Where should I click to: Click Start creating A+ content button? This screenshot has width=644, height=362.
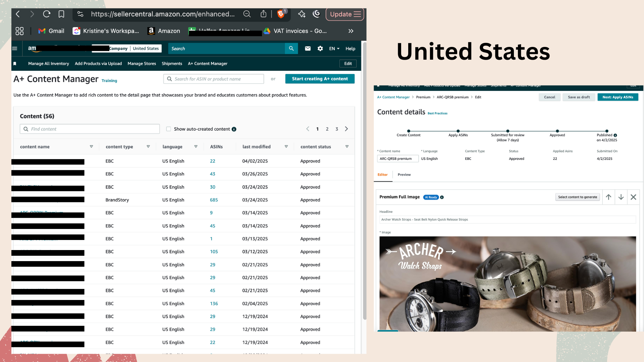pos(320,79)
